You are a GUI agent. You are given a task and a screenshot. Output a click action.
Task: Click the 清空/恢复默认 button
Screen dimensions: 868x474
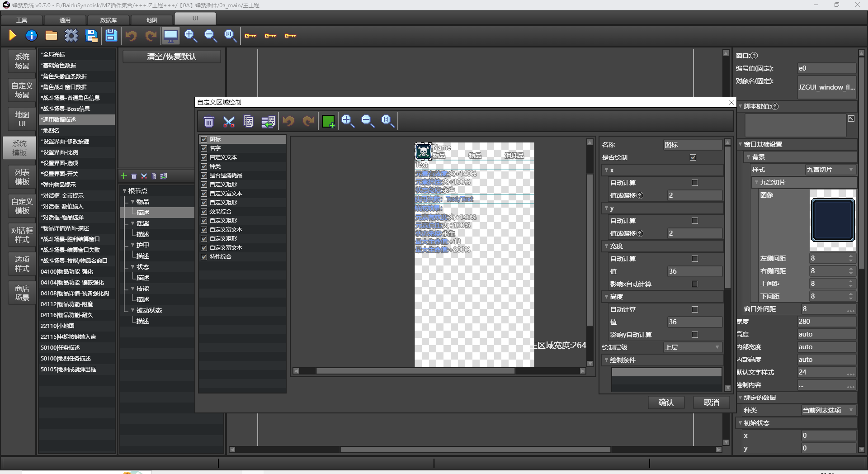click(172, 57)
